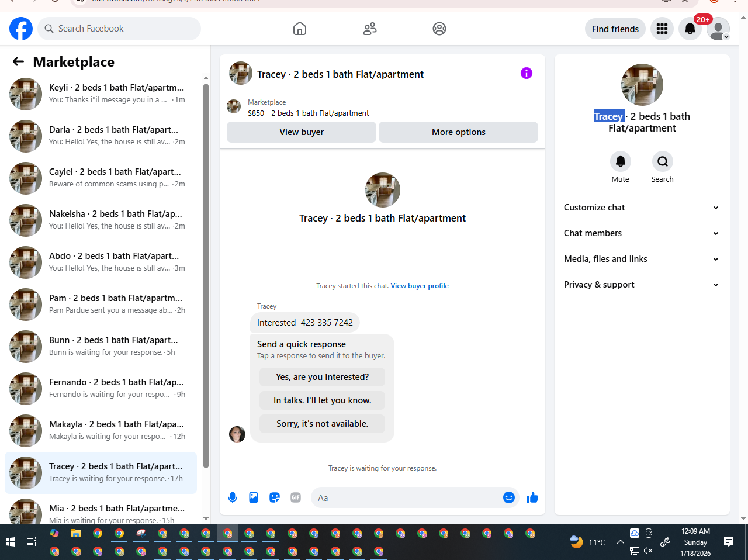The image size is (748, 560).
Task: Open Abdo conversation in list
Action: coord(101,262)
